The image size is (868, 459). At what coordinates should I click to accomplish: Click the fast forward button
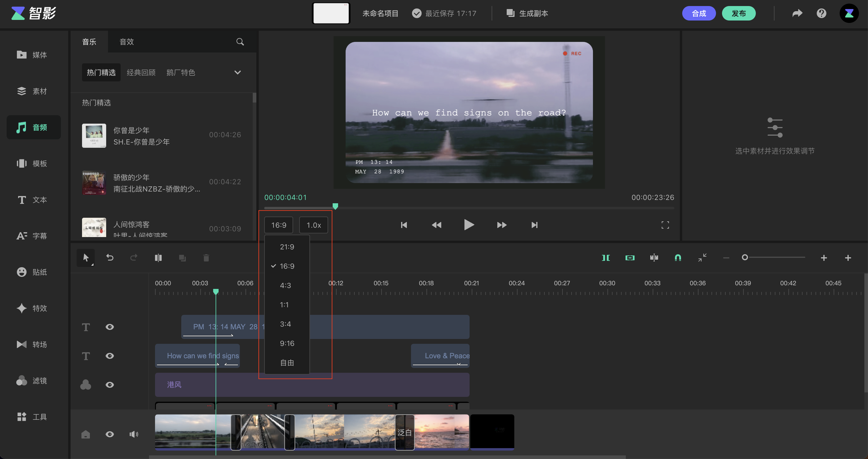(502, 225)
